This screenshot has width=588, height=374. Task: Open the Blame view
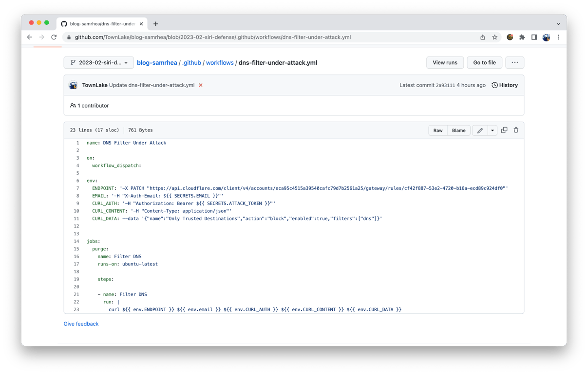coord(458,131)
